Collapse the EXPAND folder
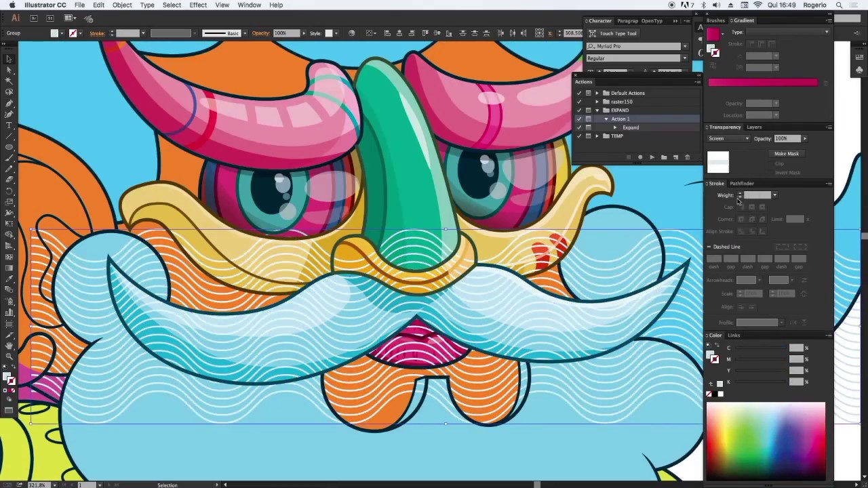 597,110
